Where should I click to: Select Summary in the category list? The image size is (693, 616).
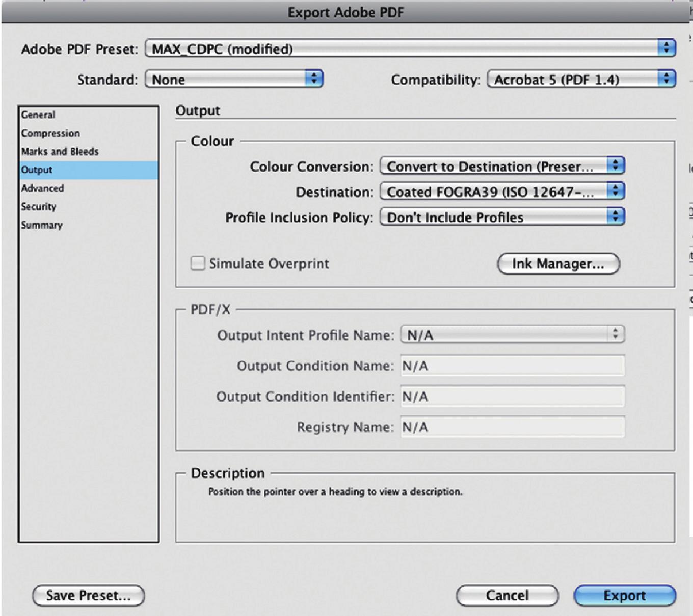point(88,225)
